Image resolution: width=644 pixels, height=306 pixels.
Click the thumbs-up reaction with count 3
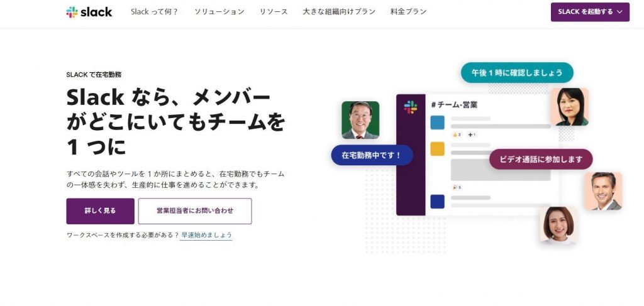[457, 134]
